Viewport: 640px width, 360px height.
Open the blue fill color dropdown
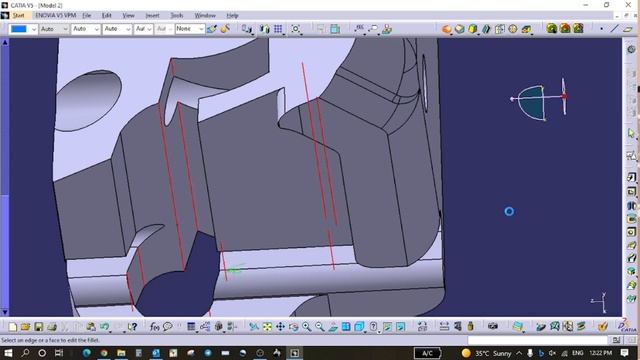(24, 29)
